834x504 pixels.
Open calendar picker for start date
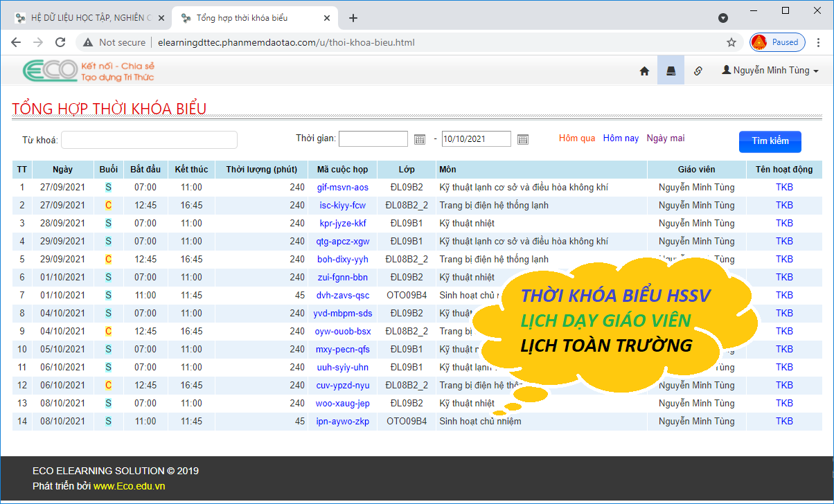click(x=420, y=139)
